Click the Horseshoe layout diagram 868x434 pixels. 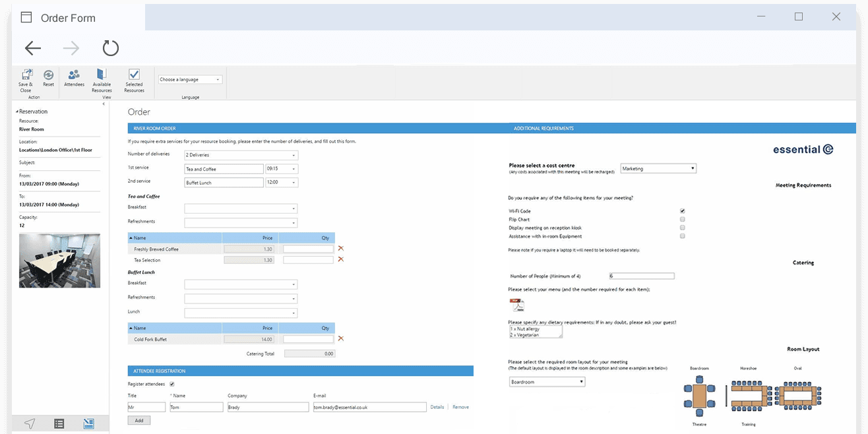[x=748, y=395]
